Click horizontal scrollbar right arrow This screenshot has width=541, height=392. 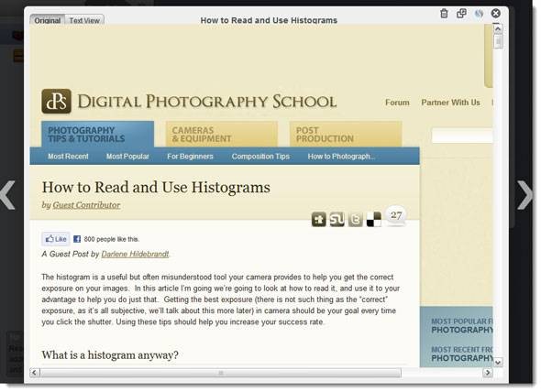(488, 373)
